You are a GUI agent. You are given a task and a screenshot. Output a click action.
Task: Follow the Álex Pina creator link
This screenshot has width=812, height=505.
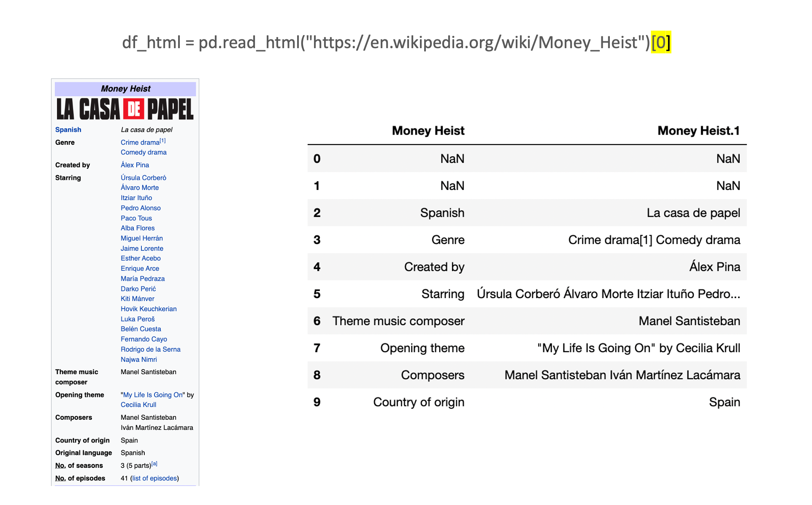tap(135, 165)
